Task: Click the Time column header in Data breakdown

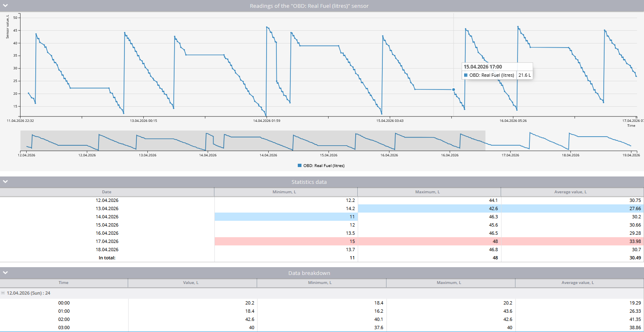Action: coord(64,283)
